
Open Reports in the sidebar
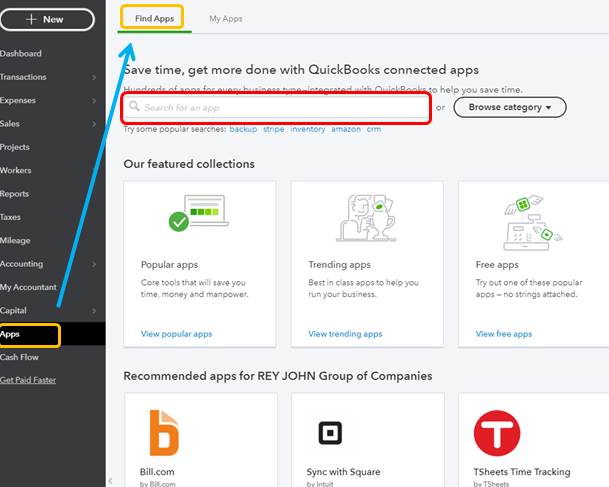click(14, 193)
